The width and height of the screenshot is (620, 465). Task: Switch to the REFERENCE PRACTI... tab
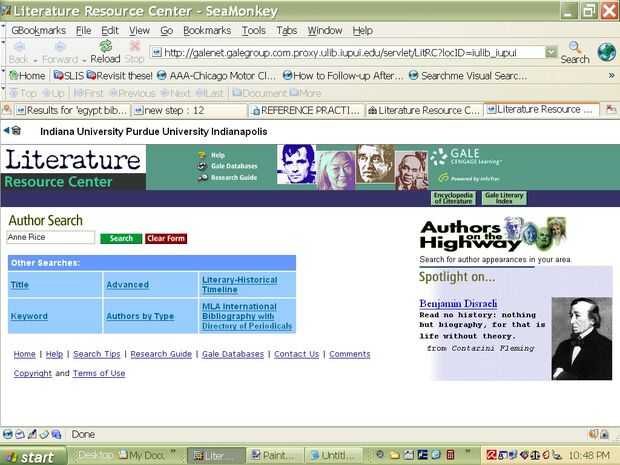click(306, 110)
